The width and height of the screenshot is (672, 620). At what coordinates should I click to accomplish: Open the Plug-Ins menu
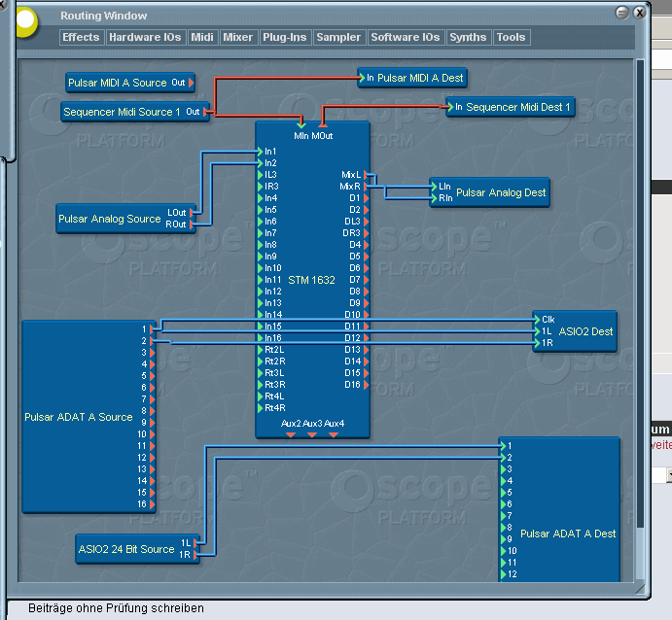click(285, 37)
